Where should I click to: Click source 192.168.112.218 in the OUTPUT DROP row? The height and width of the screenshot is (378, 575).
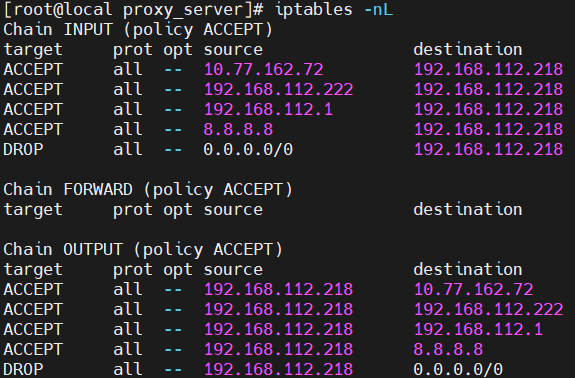(x=278, y=369)
